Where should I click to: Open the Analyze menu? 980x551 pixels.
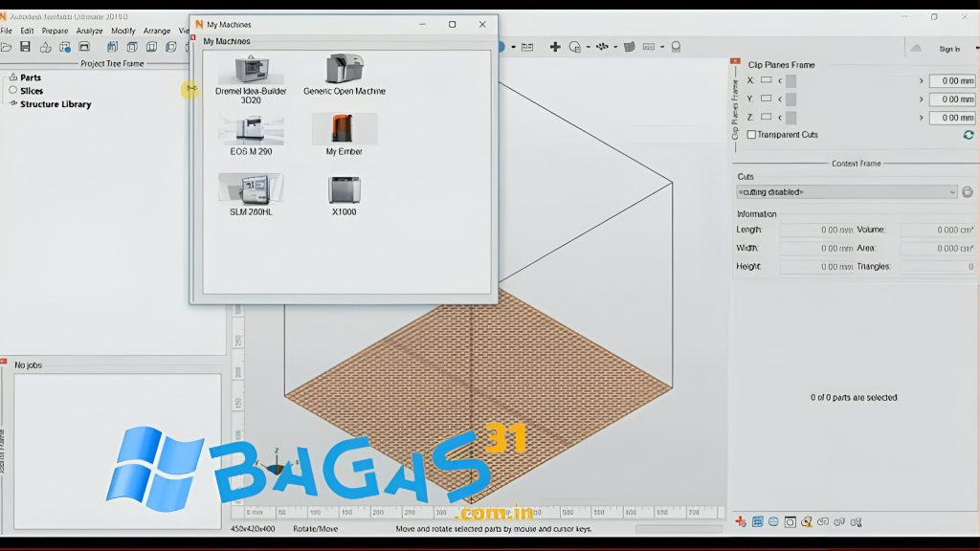coord(89,31)
